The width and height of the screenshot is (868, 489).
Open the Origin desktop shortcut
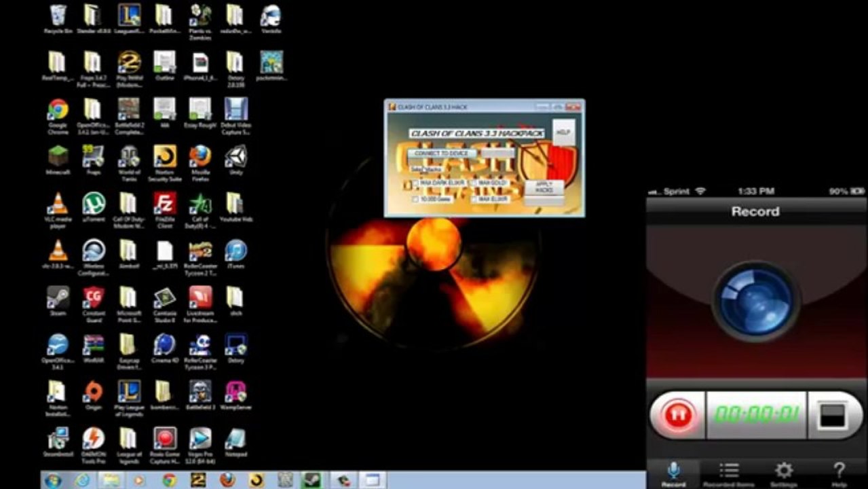click(x=93, y=396)
